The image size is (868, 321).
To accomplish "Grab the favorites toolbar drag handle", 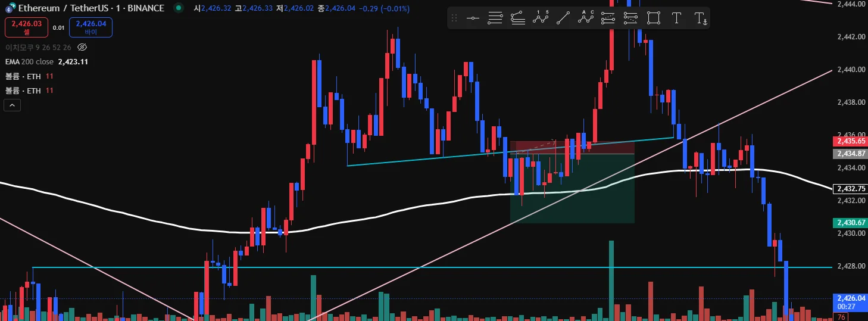I will pyautogui.click(x=455, y=18).
